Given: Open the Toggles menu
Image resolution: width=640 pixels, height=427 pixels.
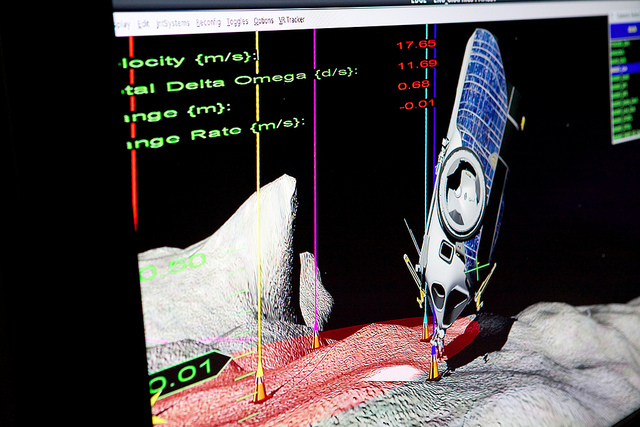Looking at the screenshot, I should 239,21.
